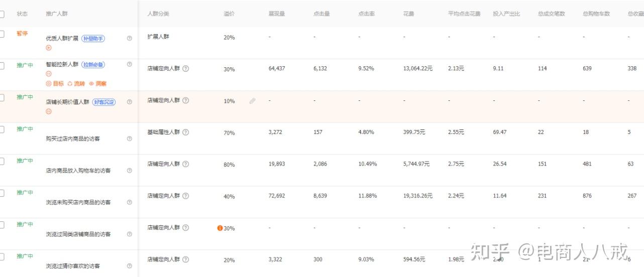Viewport: 644px width, 277px height.
Task: Sort by the 展现量 column header
Action: click(276, 14)
